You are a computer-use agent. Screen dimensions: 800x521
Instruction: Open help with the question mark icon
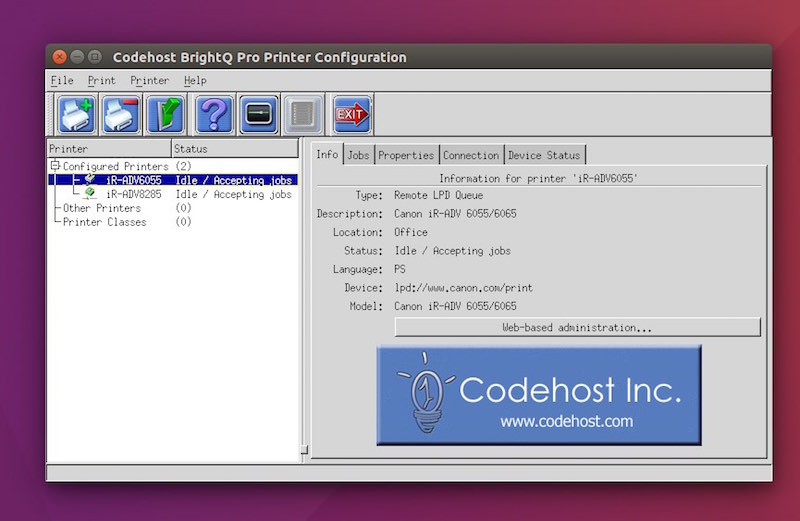click(x=214, y=114)
